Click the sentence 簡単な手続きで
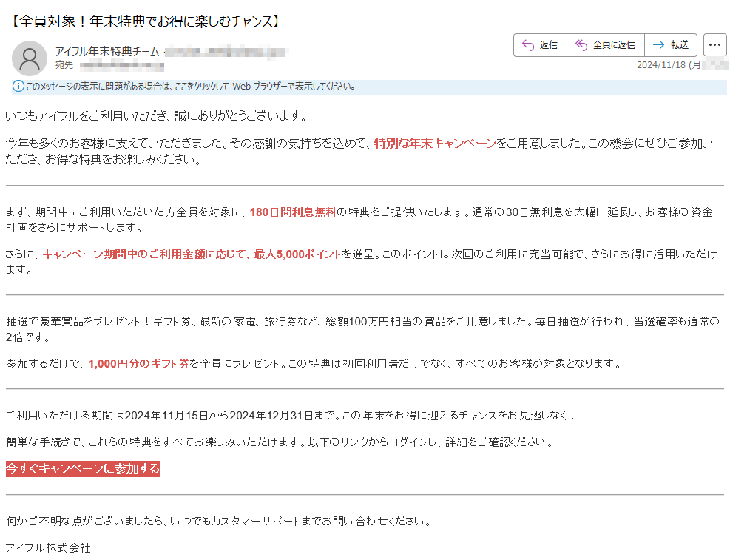This screenshot has width=730, height=560. tap(280, 442)
